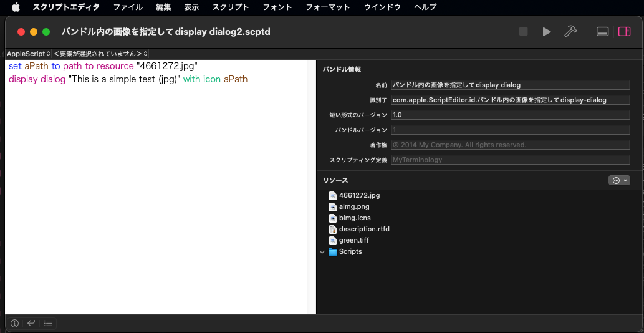Toggle the bottom log pane view icon
Screen dimensions: 644x333
[x=602, y=32]
